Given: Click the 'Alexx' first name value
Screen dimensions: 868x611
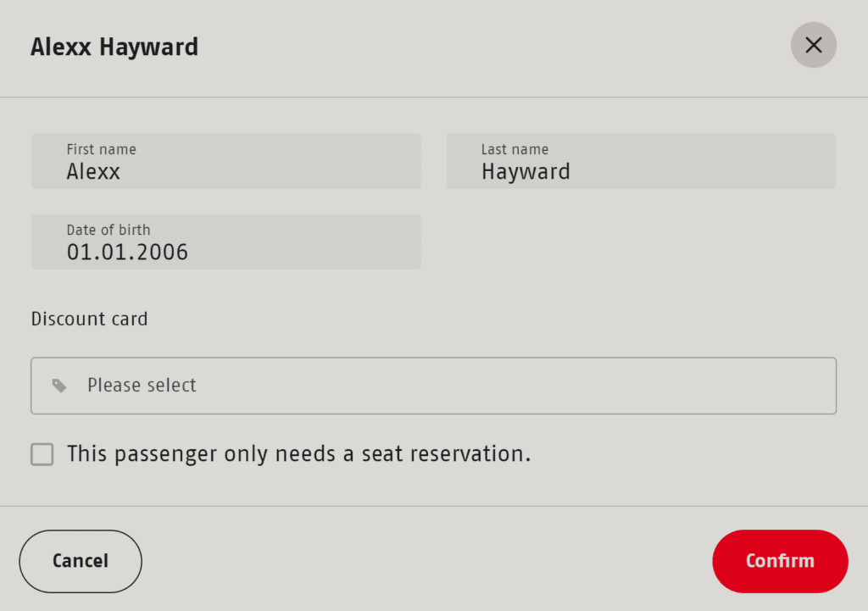Looking at the screenshot, I should pyautogui.click(x=93, y=172).
